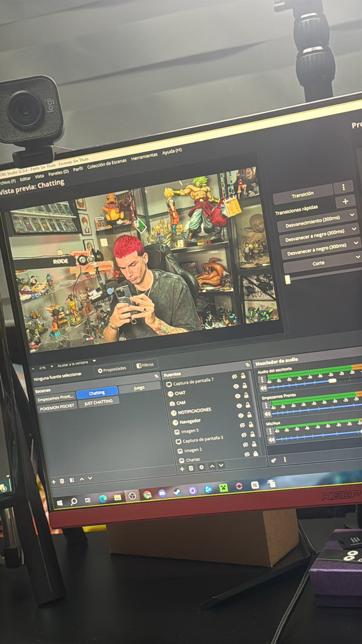Switch to the Juego scene

[139, 387]
